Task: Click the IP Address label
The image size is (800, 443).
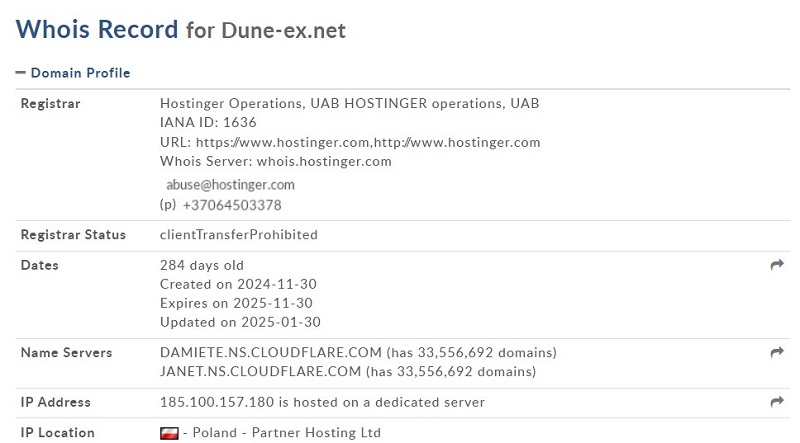Action: pyautogui.click(x=56, y=402)
